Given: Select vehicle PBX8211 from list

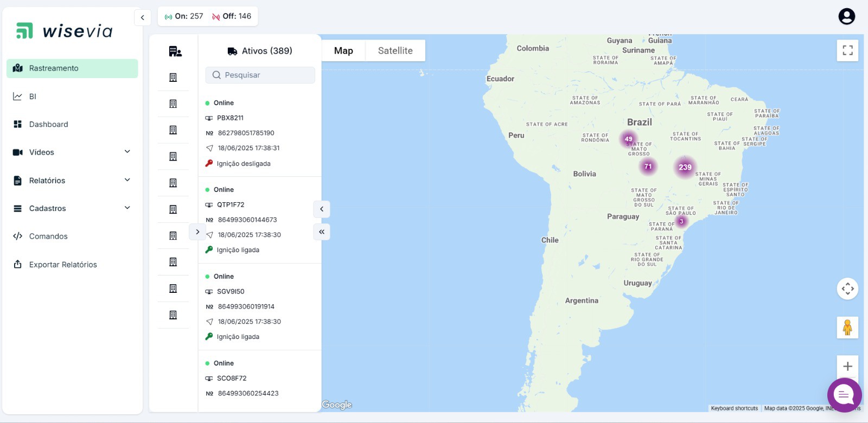Looking at the screenshot, I should [230, 118].
